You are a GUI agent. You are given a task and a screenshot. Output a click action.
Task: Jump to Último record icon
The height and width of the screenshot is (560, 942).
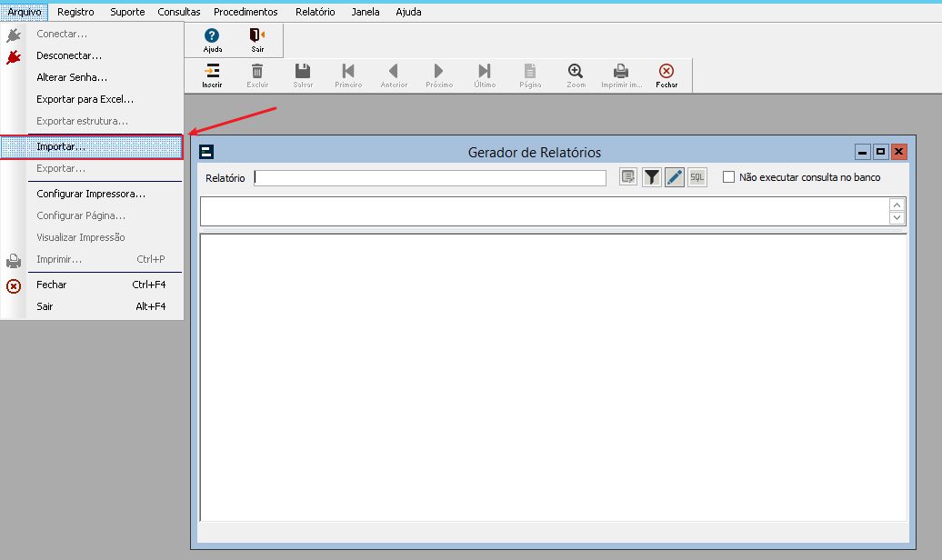coord(485,71)
